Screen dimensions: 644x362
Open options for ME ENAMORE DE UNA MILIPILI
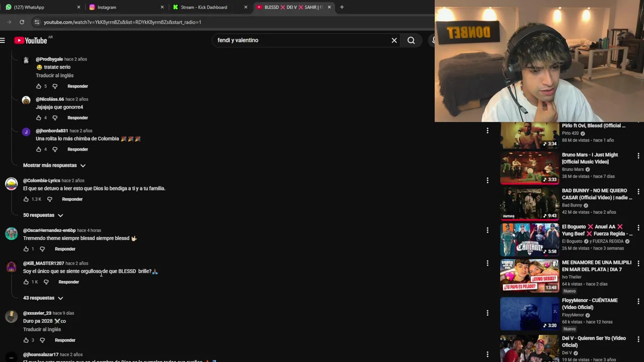point(638,263)
